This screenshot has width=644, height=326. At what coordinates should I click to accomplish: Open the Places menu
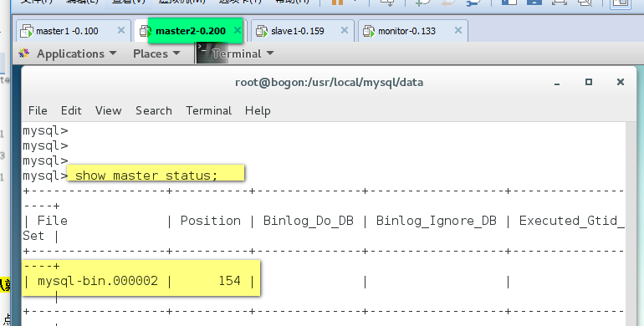(x=156, y=53)
